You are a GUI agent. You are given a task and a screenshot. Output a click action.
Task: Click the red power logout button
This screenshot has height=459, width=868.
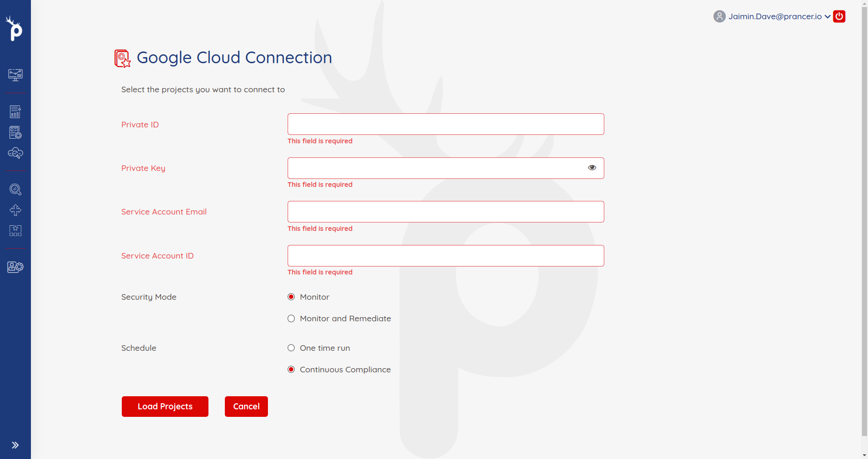(x=839, y=16)
